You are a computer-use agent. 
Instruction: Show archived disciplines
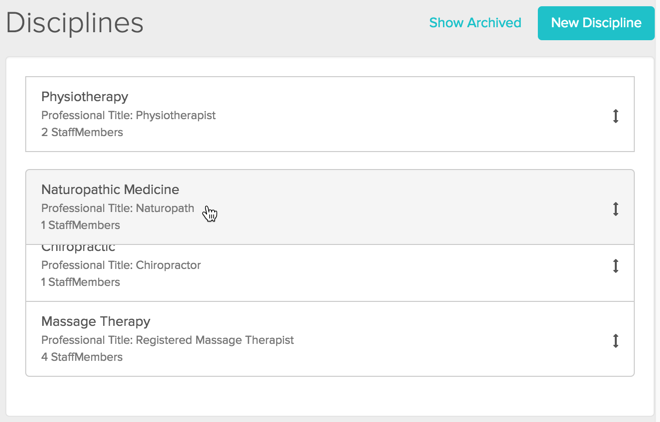point(475,23)
